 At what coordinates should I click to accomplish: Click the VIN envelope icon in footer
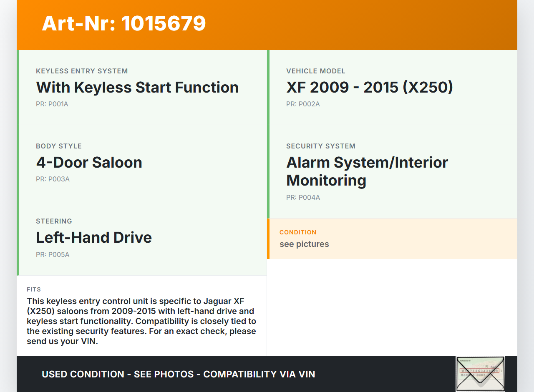[480, 374]
